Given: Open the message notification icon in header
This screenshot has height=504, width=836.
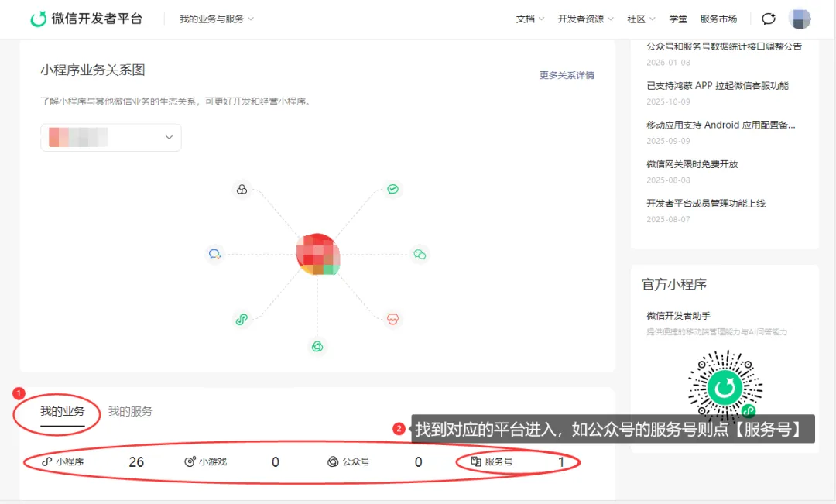Looking at the screenshot, I should pos(769,19).
